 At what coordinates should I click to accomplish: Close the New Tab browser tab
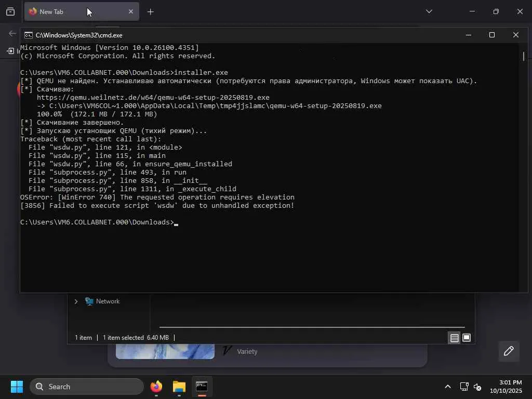coord(131,11)
